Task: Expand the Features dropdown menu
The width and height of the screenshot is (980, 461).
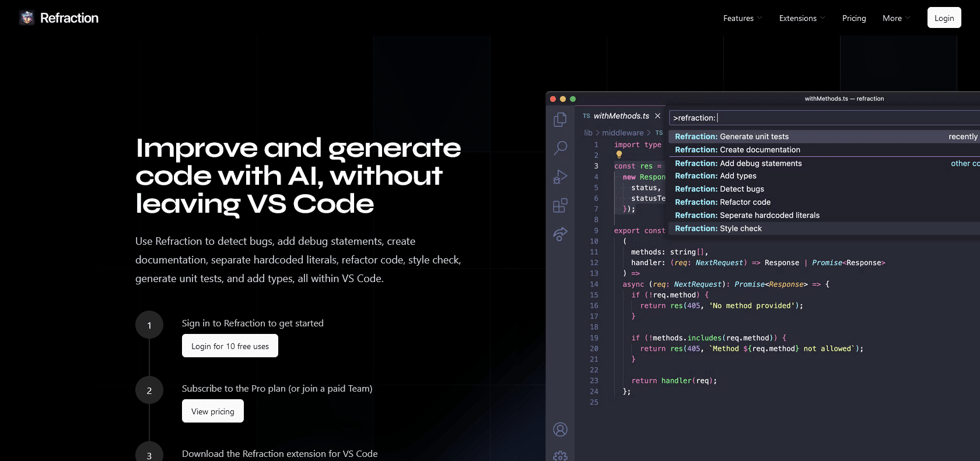Action: point(743,18)
